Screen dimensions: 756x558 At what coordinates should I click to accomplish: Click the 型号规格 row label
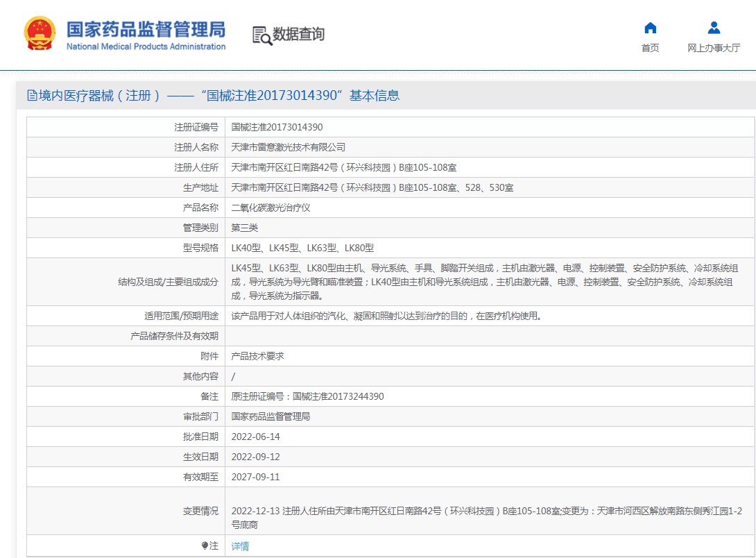200,248
